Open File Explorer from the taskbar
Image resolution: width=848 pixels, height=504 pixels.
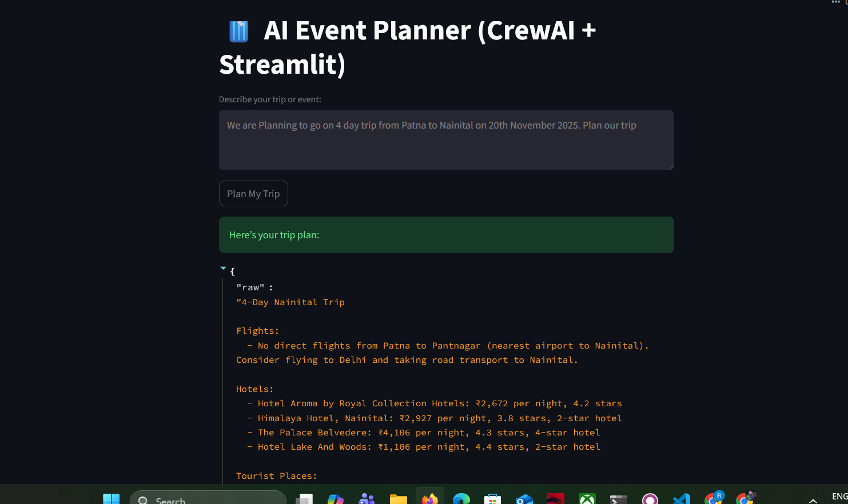click(x=398, y=499)
